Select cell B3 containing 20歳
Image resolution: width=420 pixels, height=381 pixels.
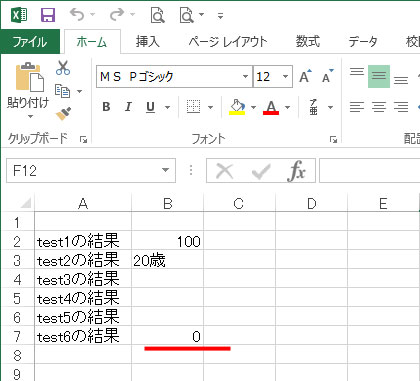[167, 260]
